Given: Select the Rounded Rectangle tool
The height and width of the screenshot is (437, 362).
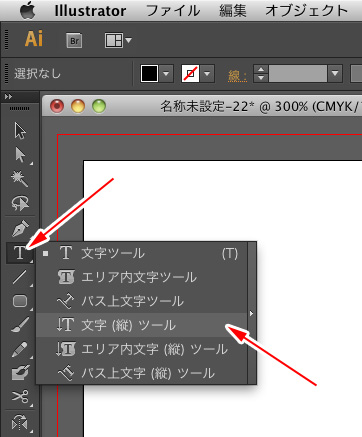Looking at the screenshot, I should (x=20, y=301).
